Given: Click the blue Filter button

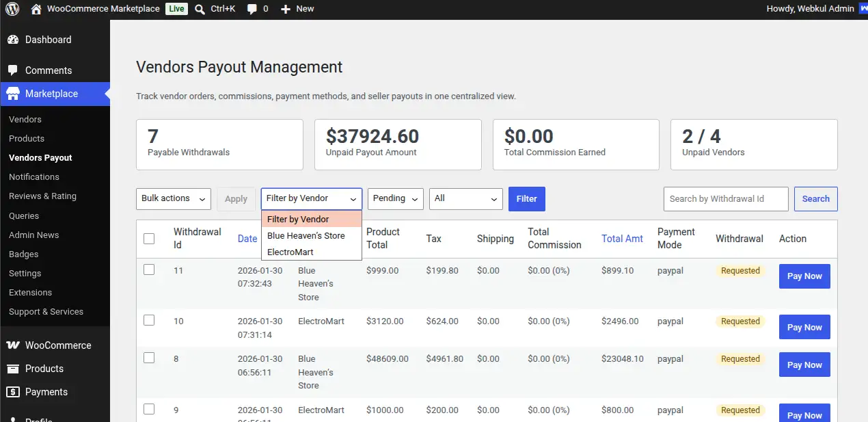Looking at the screenshot, I should 527,199.
